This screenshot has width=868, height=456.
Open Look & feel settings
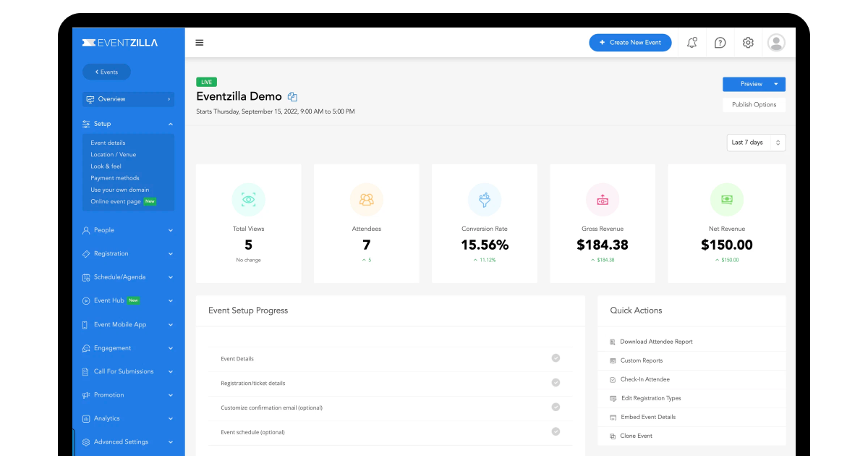click(x=106, y=166)
